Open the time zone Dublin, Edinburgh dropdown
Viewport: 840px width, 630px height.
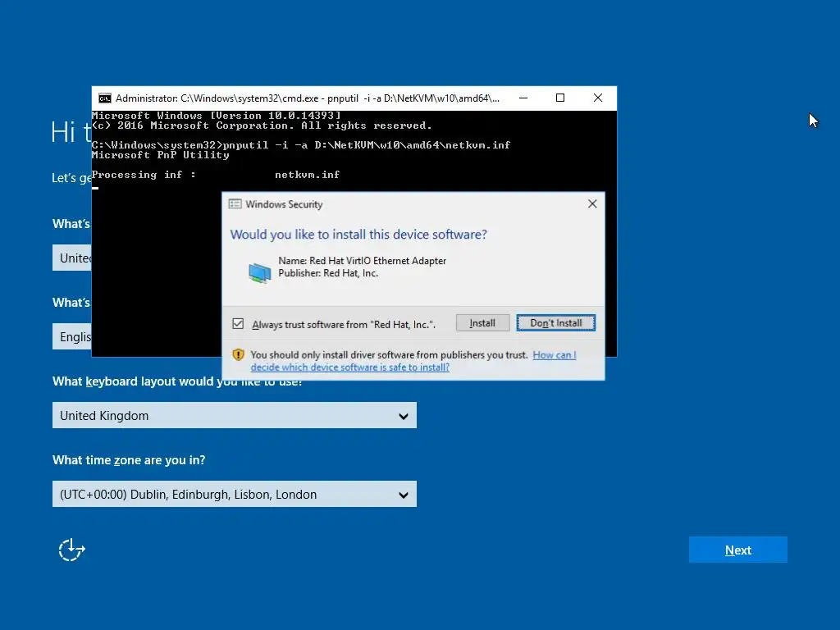coord(234,494)
